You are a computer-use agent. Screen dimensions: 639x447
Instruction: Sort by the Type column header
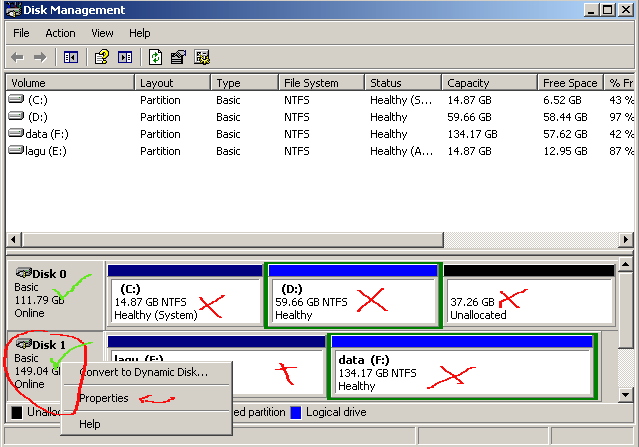coord(245,83)
